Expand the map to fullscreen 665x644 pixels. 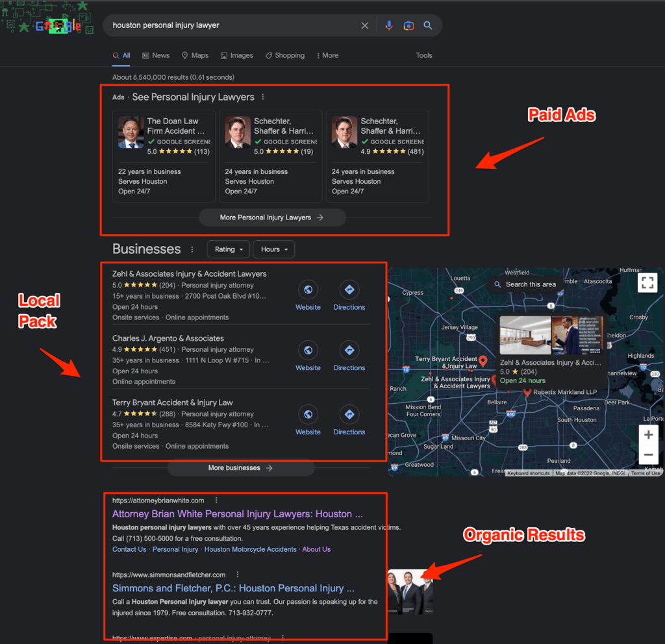647,282
